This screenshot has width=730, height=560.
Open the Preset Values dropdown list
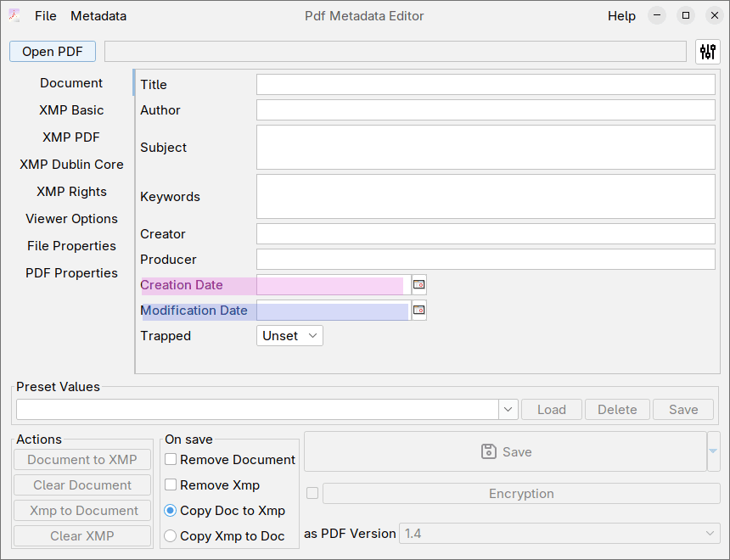(x=508, y=409)
